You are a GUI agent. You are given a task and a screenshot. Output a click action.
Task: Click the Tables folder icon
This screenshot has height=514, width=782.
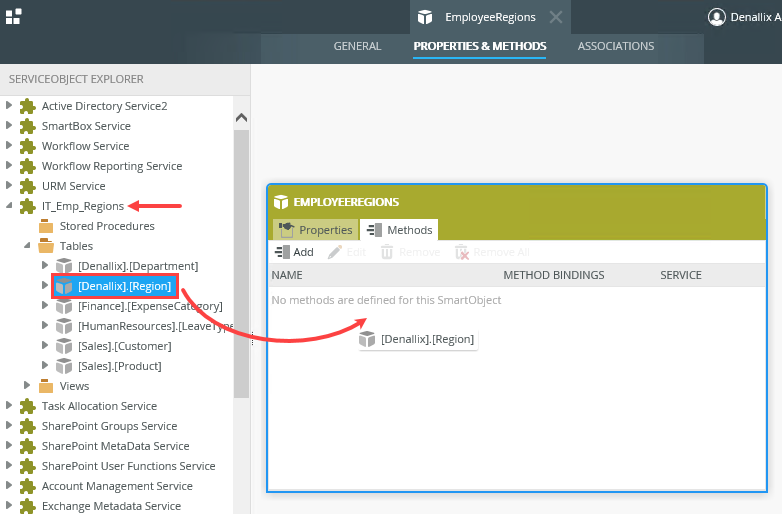click(46, 246)
